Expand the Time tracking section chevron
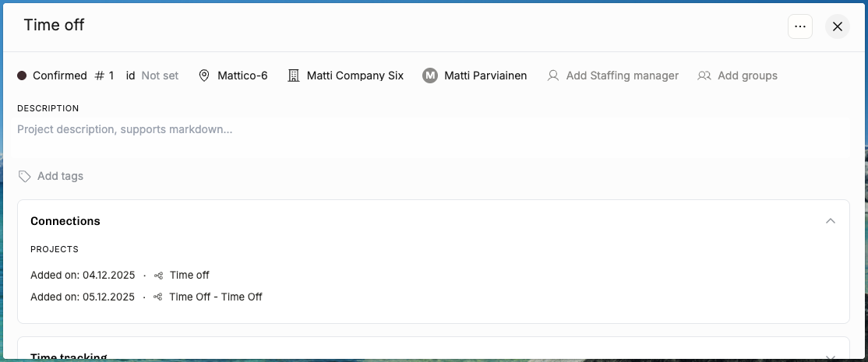Viewport: 868px width, 362px height. click(831, 357)
